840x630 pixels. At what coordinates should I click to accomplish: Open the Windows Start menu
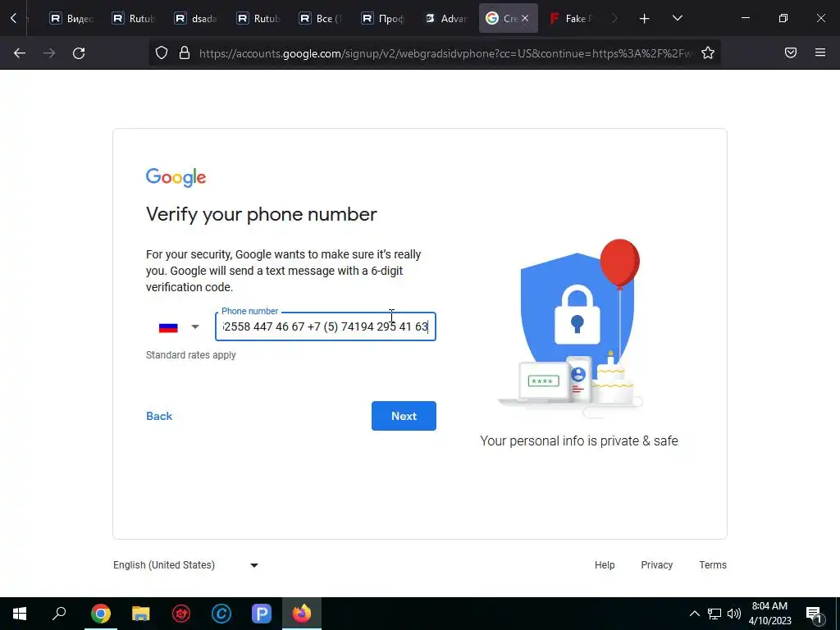point(20,614)
